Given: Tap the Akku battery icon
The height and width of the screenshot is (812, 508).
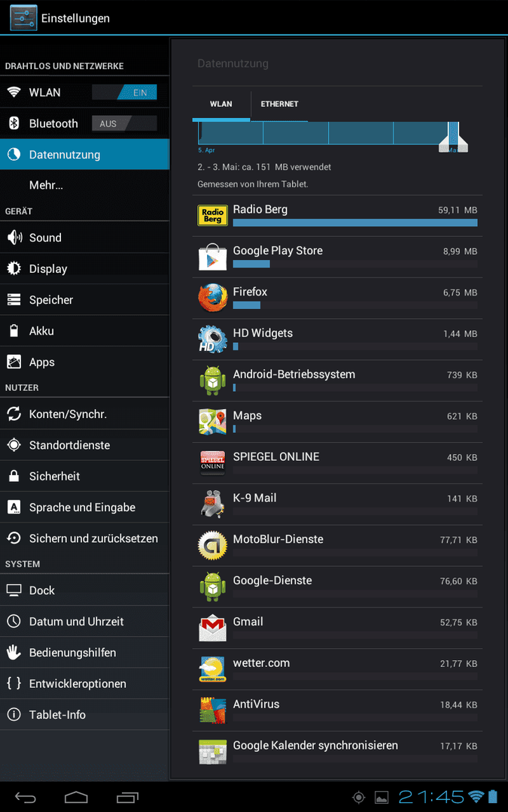Looking at the screenshot, I should pyautogui.click(x=14, y=331).
